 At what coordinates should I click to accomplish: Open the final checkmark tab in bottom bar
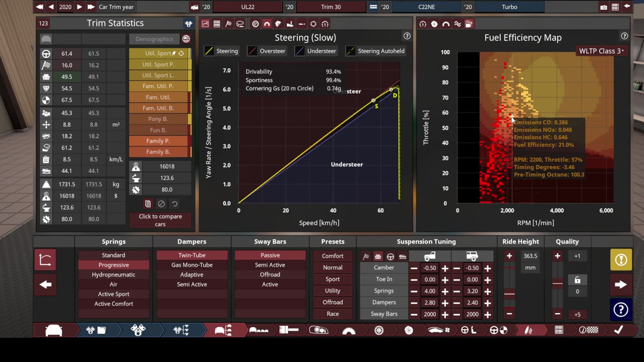(x=618, y=330)
